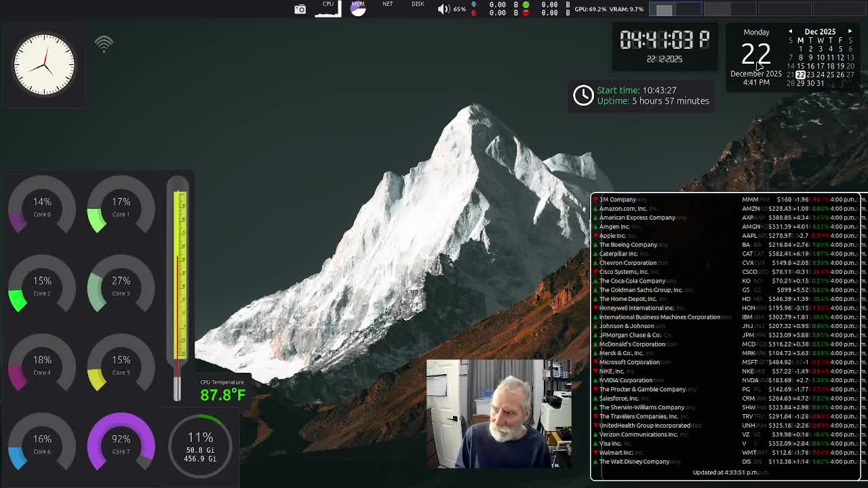Screen dimensions: 868x488
Task: Click the analog clock widget
Action: (43, 64)
